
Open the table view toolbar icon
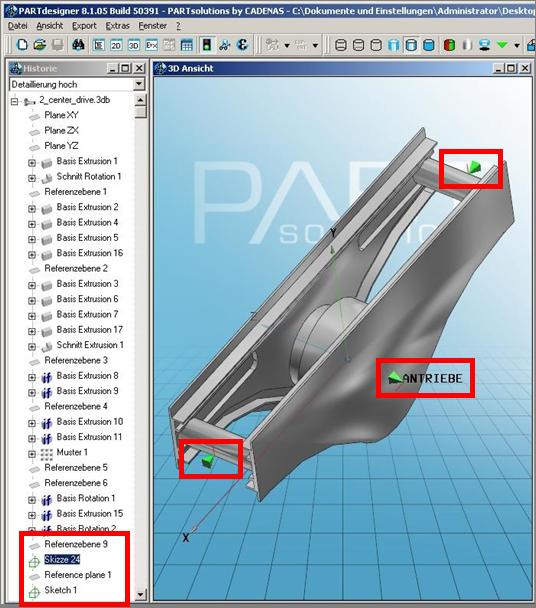tap(187, 45)
